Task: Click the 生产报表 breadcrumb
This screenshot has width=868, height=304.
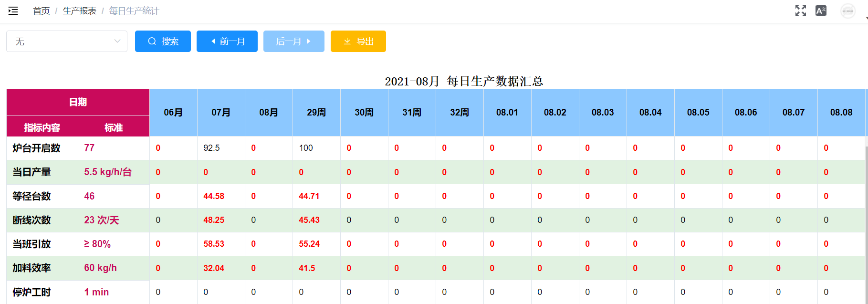Action: coord(80,11)
